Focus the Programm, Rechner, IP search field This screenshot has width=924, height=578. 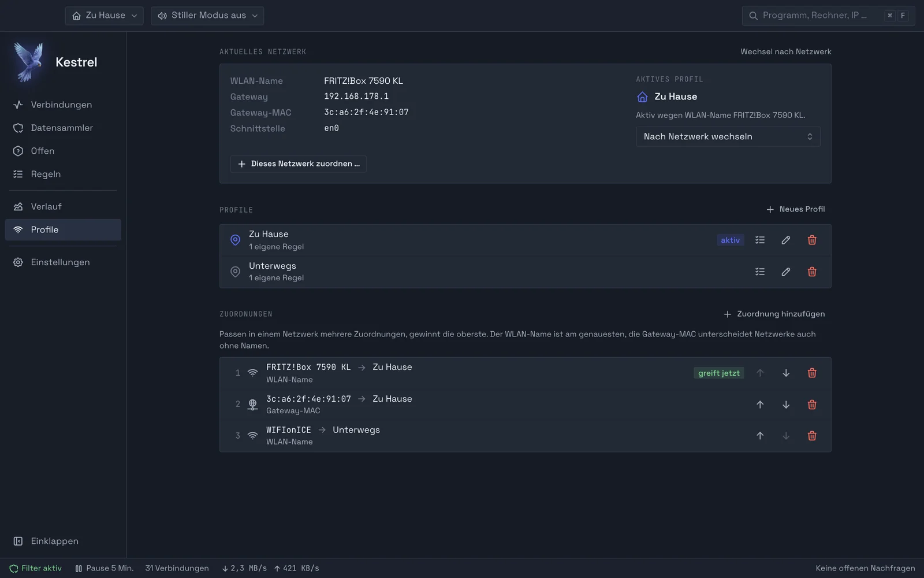click(x=828, y=16)
